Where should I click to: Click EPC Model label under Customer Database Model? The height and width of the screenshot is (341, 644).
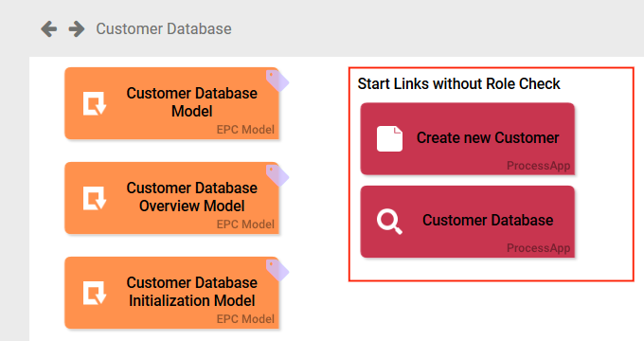245,130
